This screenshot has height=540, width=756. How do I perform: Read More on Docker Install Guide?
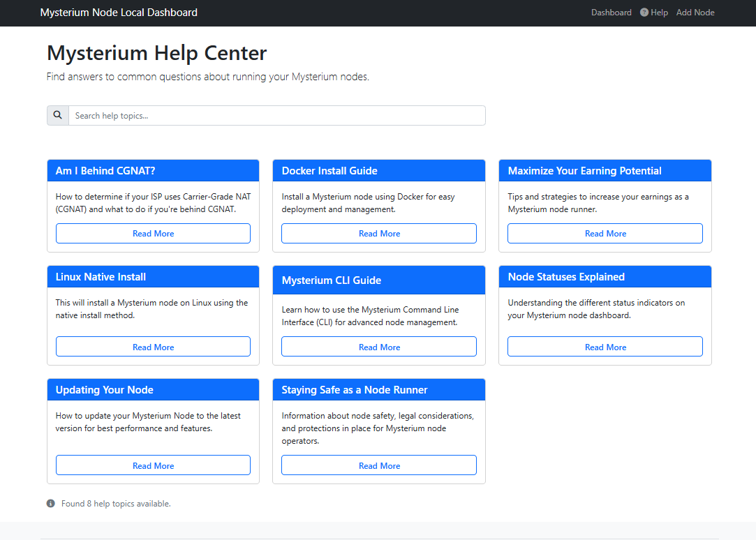(379, 233)
